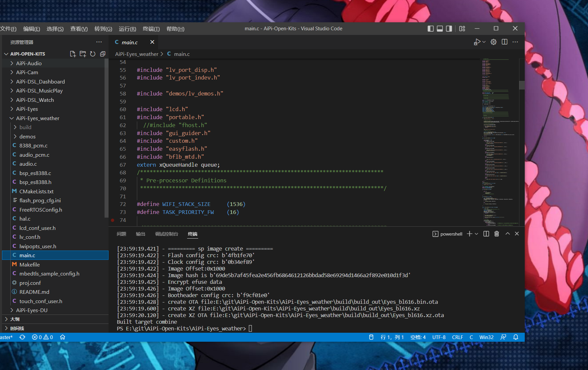
Task: Collapse the AiPi-Eyes_weather folder
Action: click(55, 118)
